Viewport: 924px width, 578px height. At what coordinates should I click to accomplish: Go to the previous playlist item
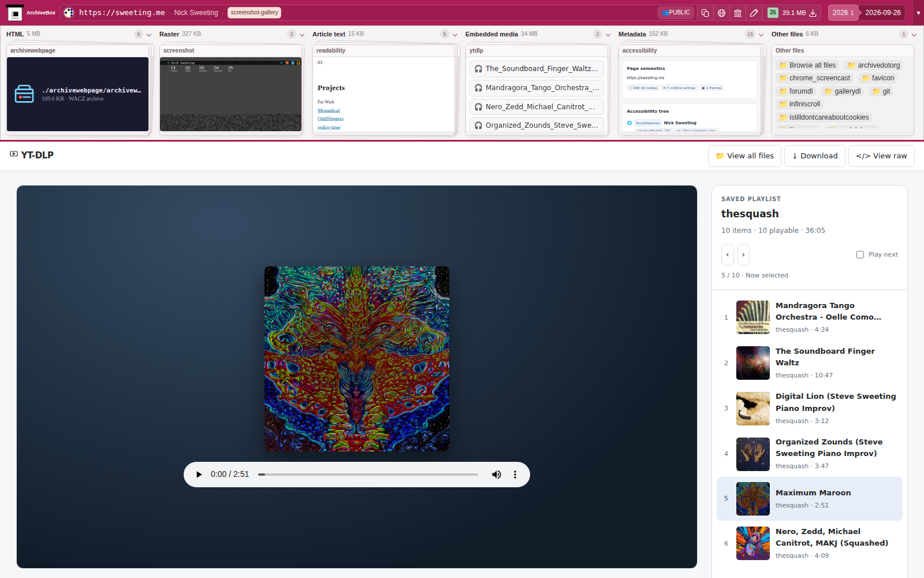click(x=728, y=255)
